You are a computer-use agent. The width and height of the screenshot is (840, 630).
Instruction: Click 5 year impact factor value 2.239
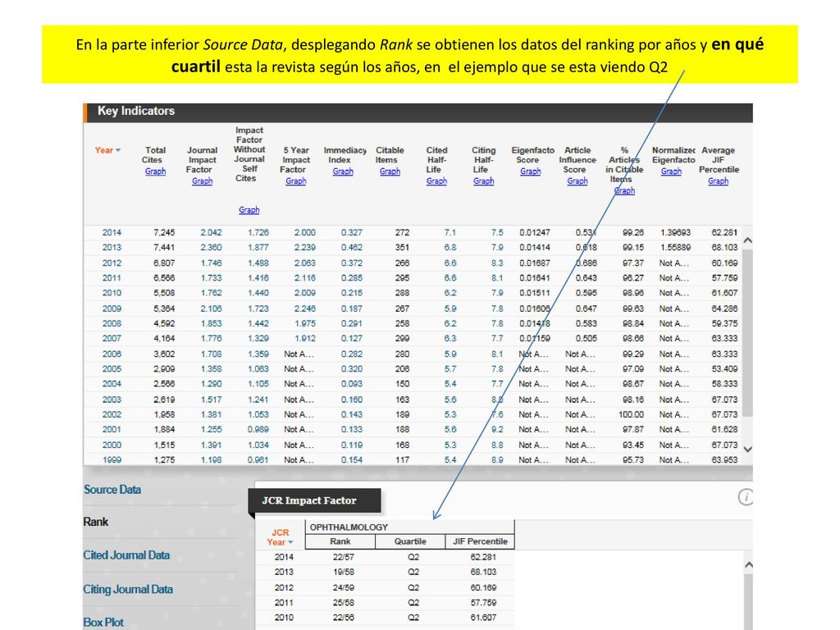coord(305,248)
